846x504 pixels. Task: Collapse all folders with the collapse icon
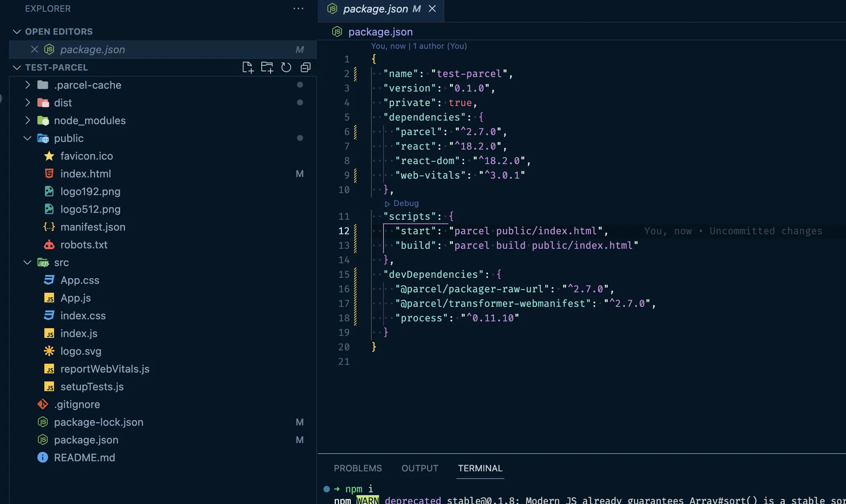[x=306, y=67]
